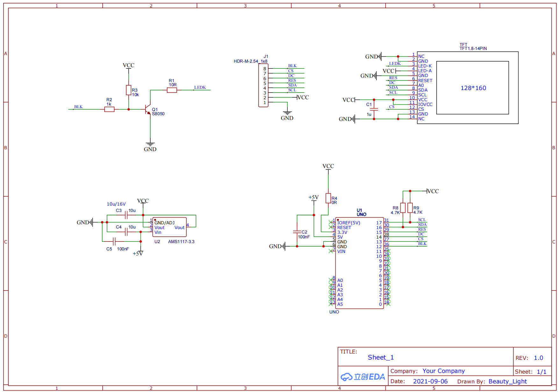Viewport: 558px width, 392px height.
Task: Select capacitor C5 100nF symbol
Action: pos(114,241)
